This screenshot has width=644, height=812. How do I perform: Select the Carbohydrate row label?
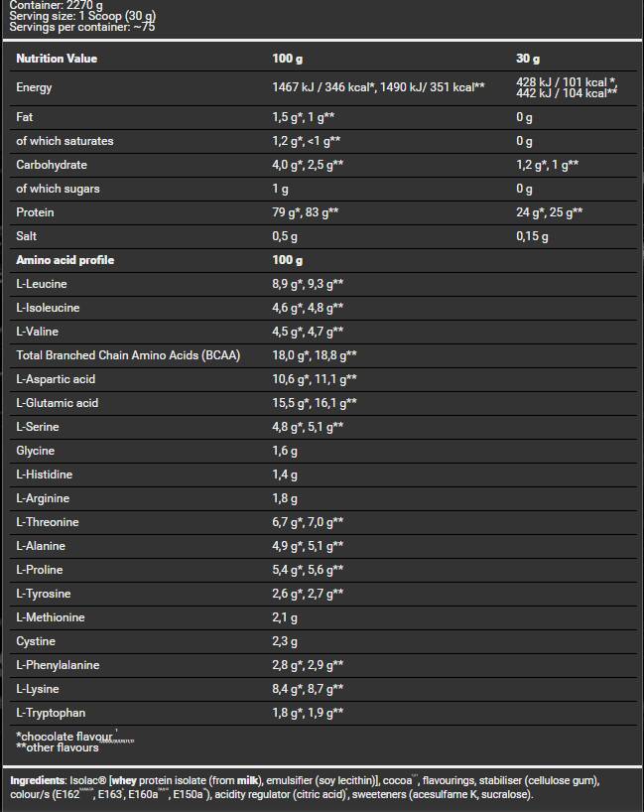coord(52,165)
